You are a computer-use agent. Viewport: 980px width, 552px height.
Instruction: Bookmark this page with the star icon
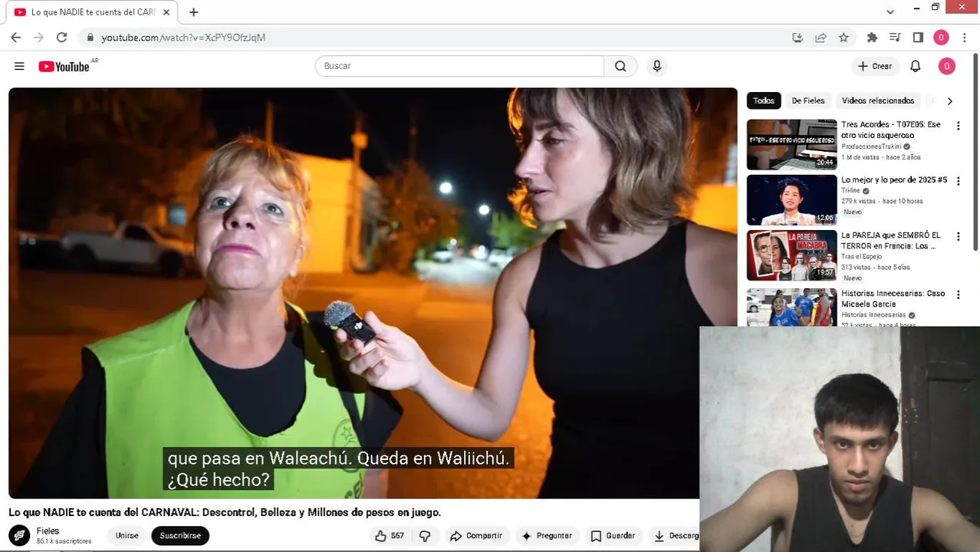[844, 37]
